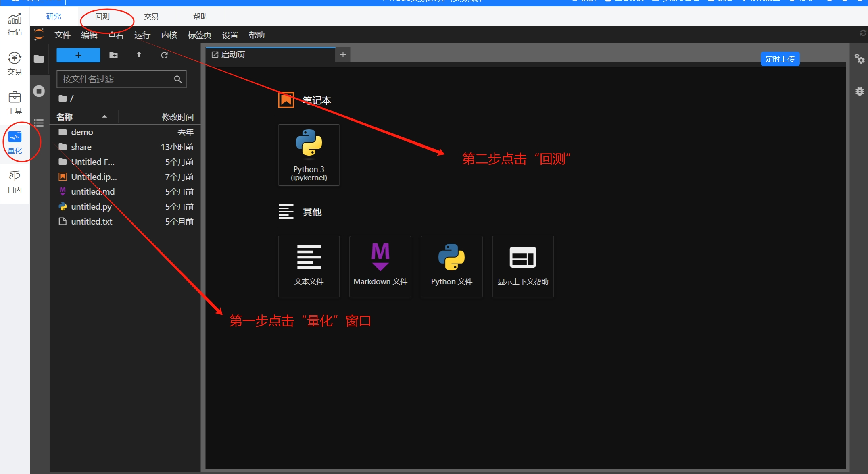Open the 行情 market sidebar icon
Image resolution: width=868 pixels, height=474 pixels.
[x=15, y=24]
